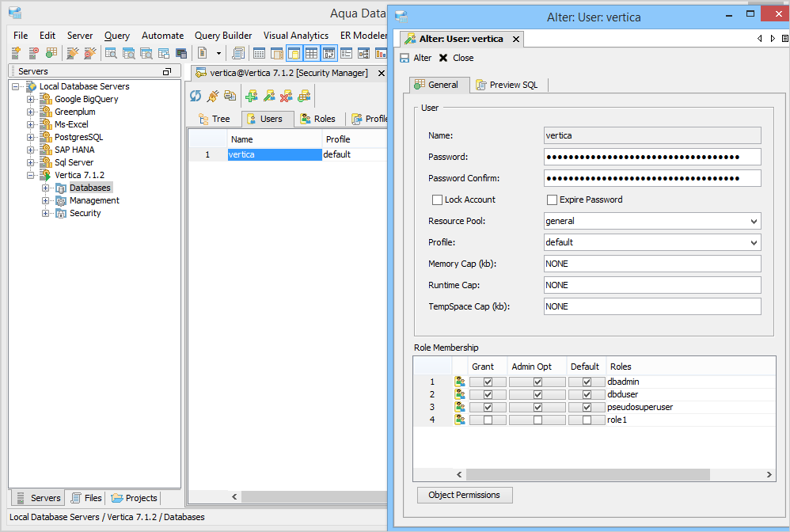Open the first query analyzer magnifier icon
Viewport: 790px width, 532px height.
[111, 53]
